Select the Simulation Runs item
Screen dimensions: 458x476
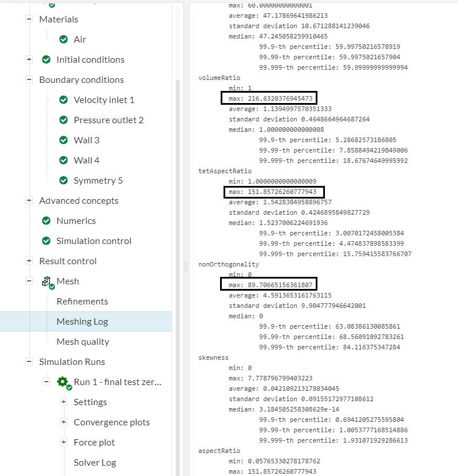tap(72, 362)
